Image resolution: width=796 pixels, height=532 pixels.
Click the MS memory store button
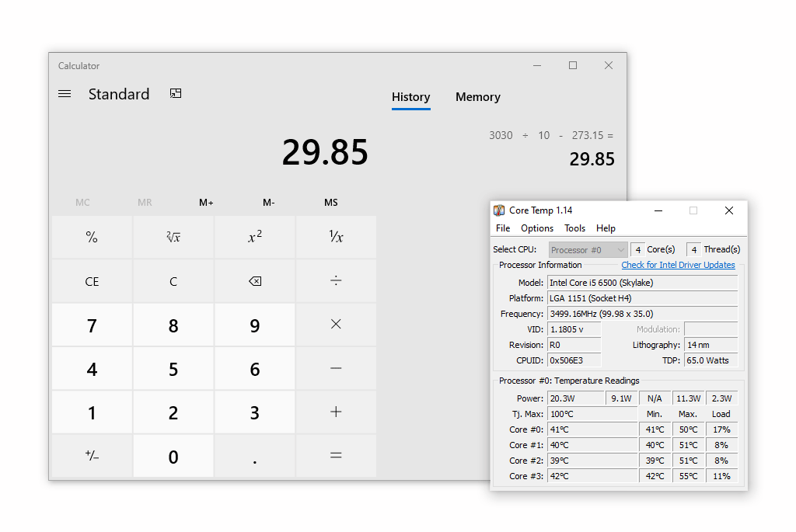point(331,203)
